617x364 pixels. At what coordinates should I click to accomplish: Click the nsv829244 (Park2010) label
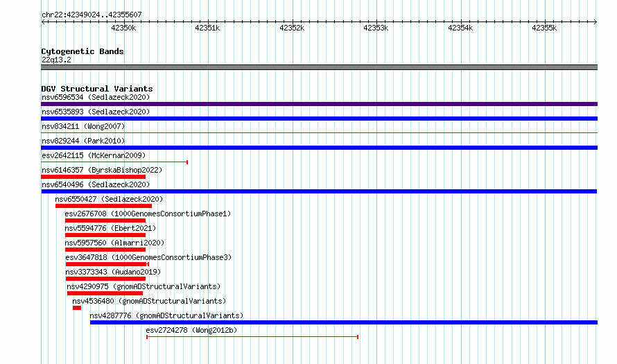coord(83,141)
